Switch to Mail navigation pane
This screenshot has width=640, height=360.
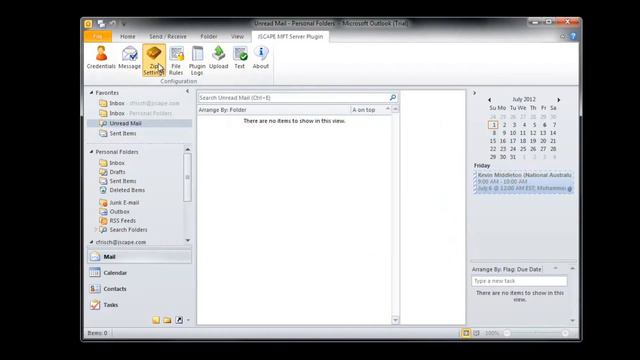tap(139, 257)
